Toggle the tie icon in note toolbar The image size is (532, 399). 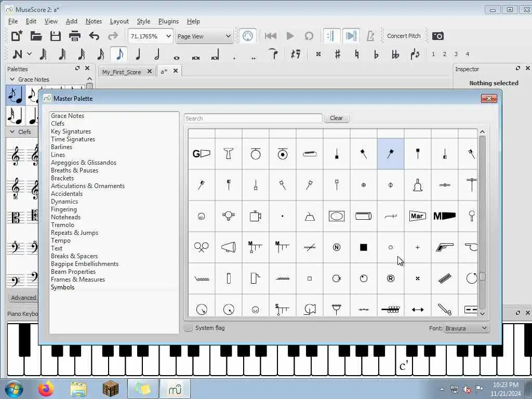[x=273, y=54]
